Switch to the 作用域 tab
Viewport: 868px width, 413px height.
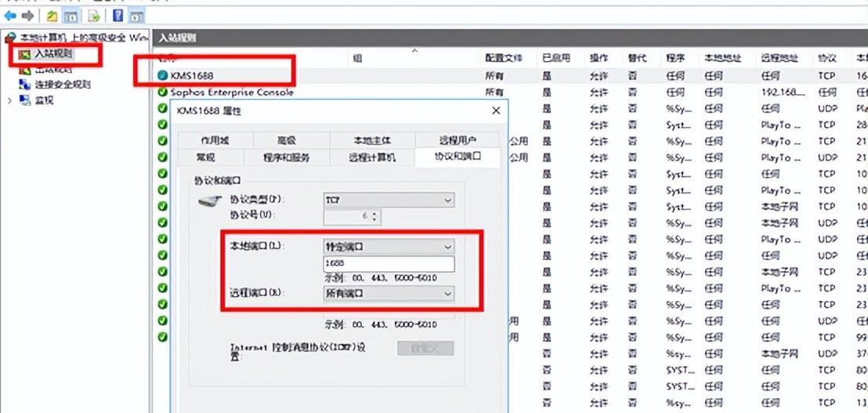coord(215,140)
